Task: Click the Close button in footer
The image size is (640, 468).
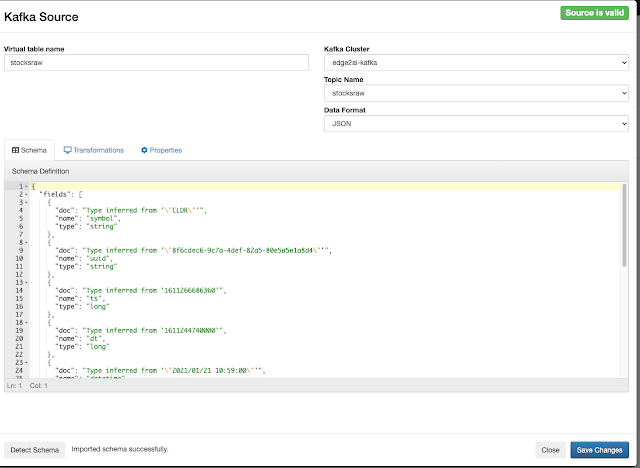Action: (549, 450)
